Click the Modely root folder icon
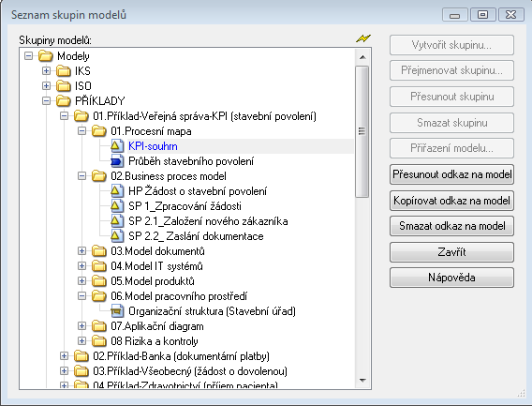The width and height of the screenshot is (532, 406). click(x=46, y=55)
